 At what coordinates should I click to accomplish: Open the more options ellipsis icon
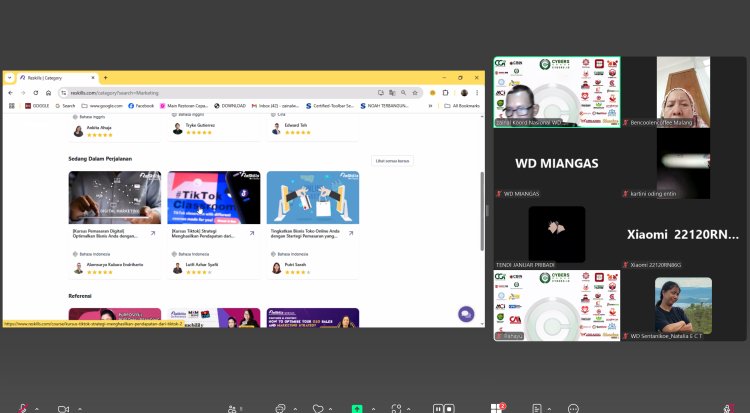point(573,408)
